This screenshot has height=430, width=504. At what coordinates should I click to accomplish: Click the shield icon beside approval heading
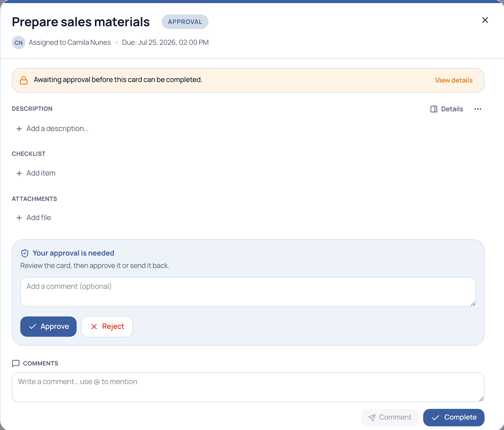(25, 253)
